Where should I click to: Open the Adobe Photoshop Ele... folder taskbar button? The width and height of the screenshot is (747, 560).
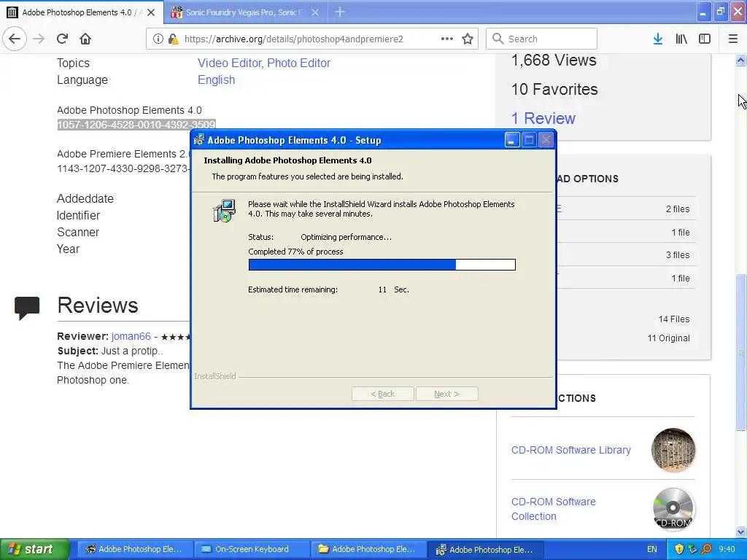[x=368, y=550]
